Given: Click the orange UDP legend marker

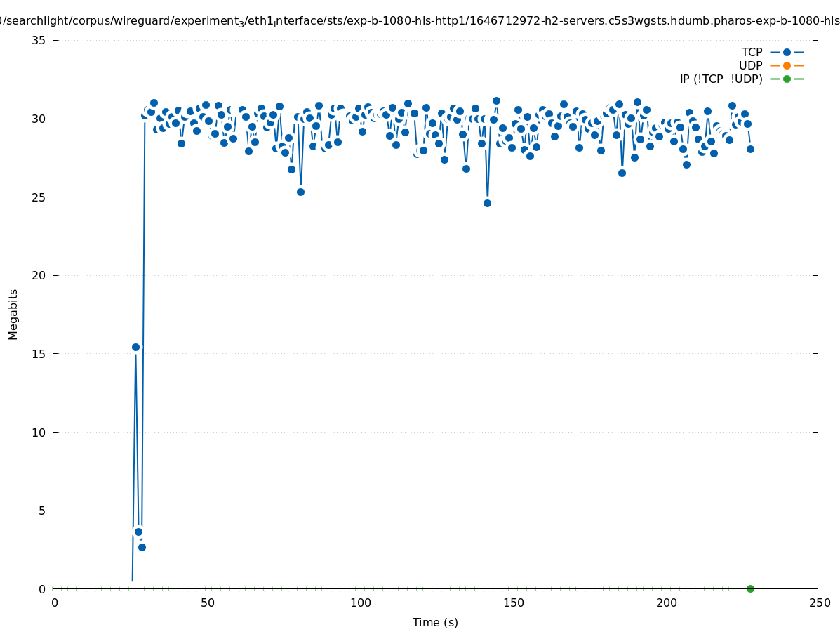Looking at the screenshot, I should tap(787, 65).
